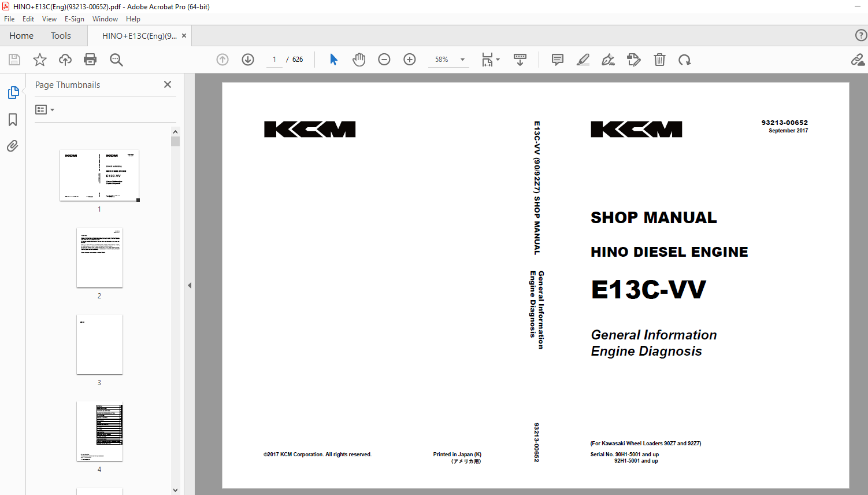
Task: Select the arrow Selection tool
Action: tap(333, 60)
